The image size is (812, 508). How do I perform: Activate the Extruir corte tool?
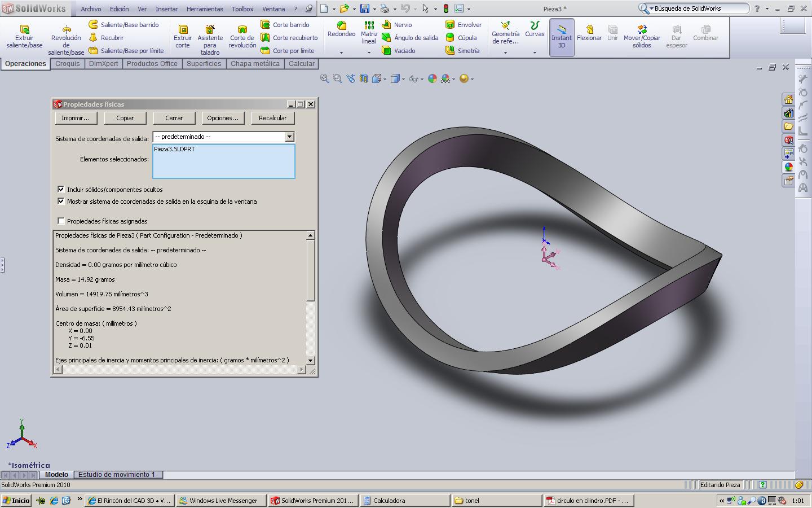click(183, 36)
